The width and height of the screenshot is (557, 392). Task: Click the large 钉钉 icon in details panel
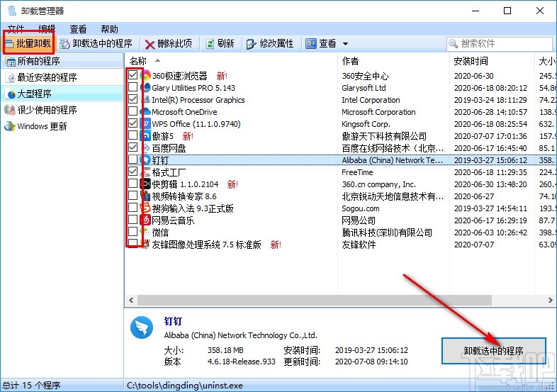pyautogui.click(x=142, y=327)
